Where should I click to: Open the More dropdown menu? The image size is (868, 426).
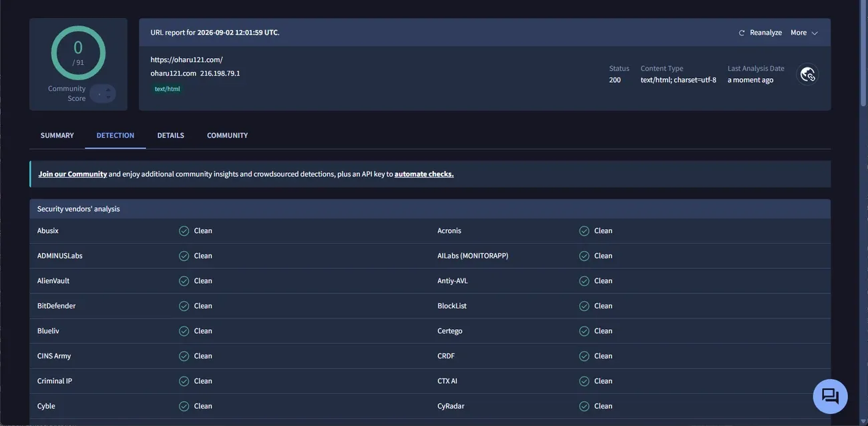[x=804, y=33]
